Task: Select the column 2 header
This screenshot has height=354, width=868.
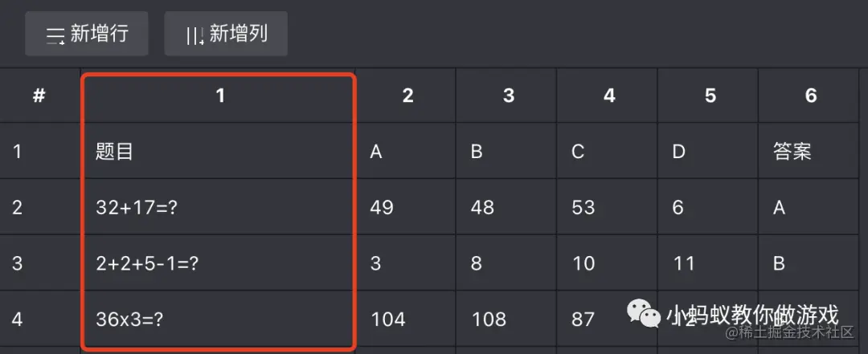Action: (406, 96)
